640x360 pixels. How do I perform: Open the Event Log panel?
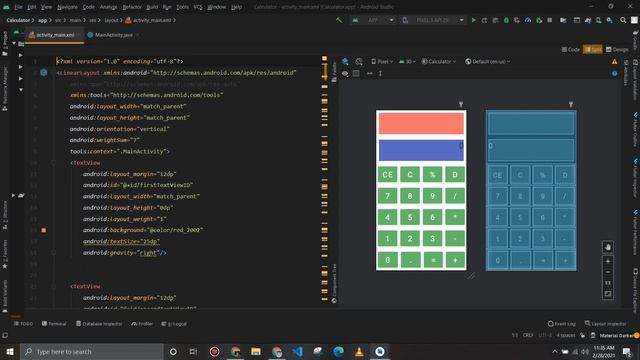pos(562,324)
